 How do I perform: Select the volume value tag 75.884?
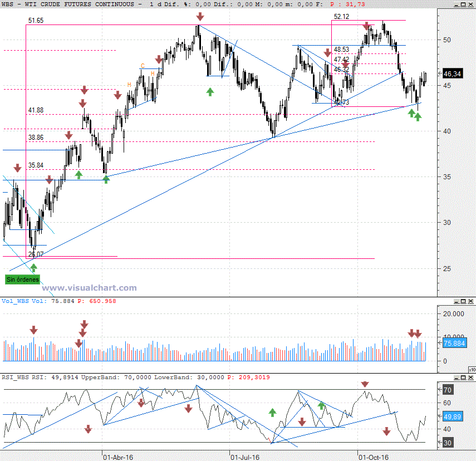click(454, 343)
